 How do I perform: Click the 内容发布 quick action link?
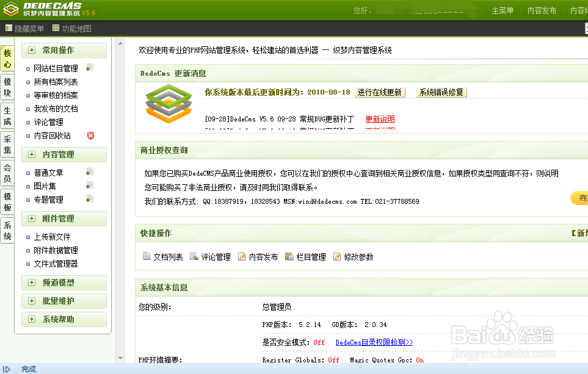263,257
